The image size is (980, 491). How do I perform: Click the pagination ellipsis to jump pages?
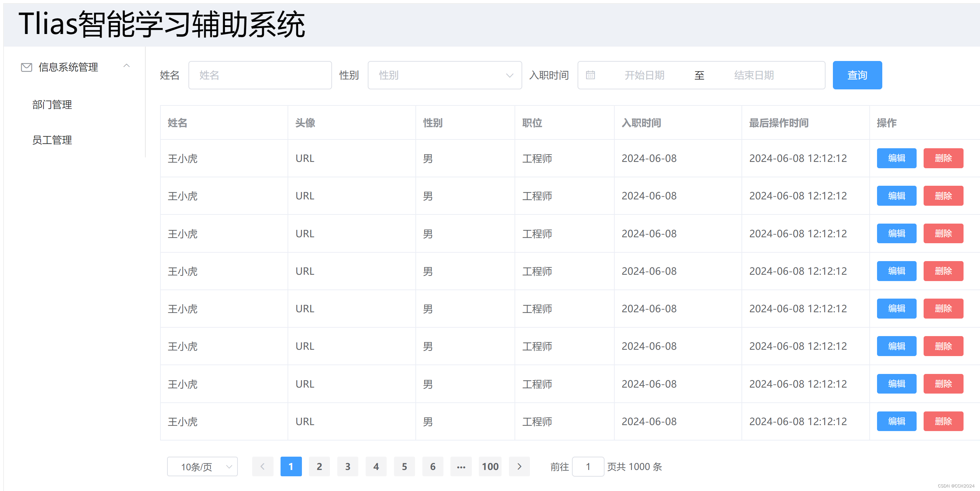pyautogui.click(x=461, y=466)
